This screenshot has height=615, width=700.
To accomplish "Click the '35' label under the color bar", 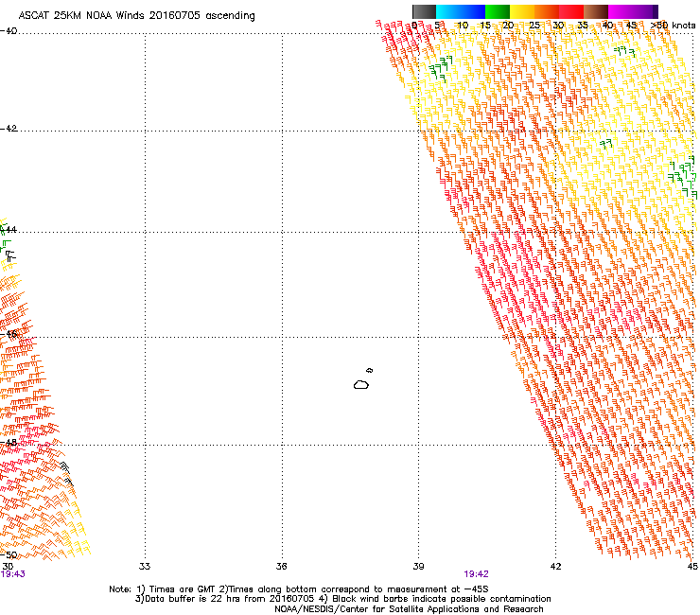I will coord(583,26).
